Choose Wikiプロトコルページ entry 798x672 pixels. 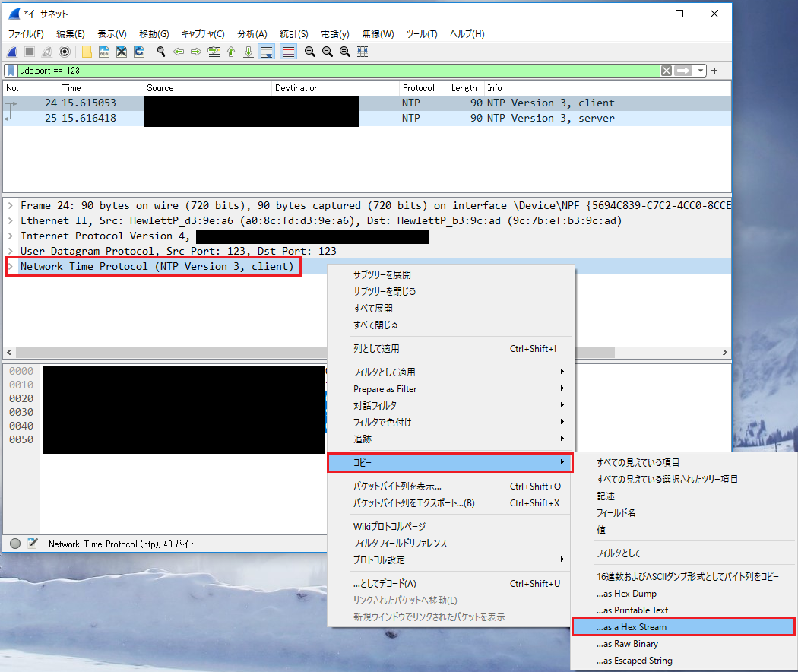click(451, 526)
